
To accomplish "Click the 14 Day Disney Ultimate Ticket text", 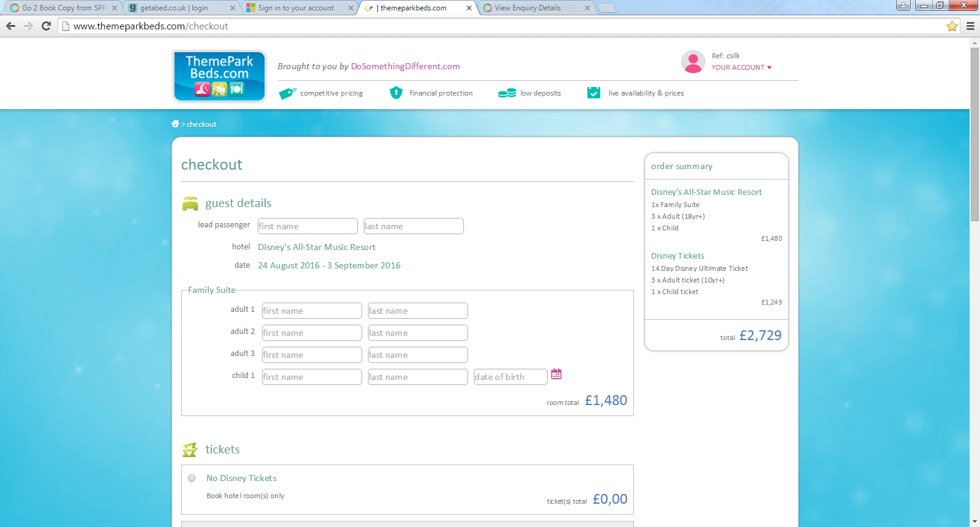I will [x=699, y=268].
